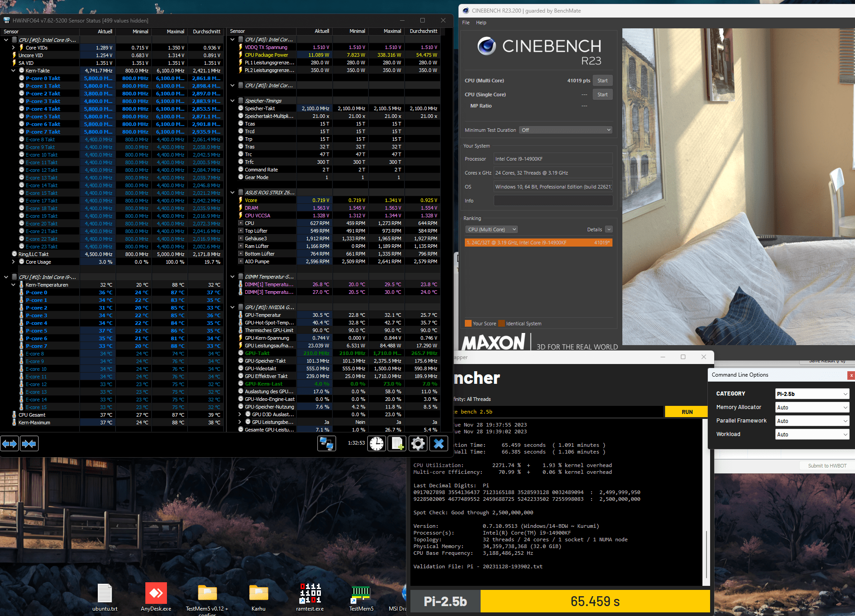Open CPU (Multi Core) ranking dropdown
This screenshot has height=616, width=855.
491,229
